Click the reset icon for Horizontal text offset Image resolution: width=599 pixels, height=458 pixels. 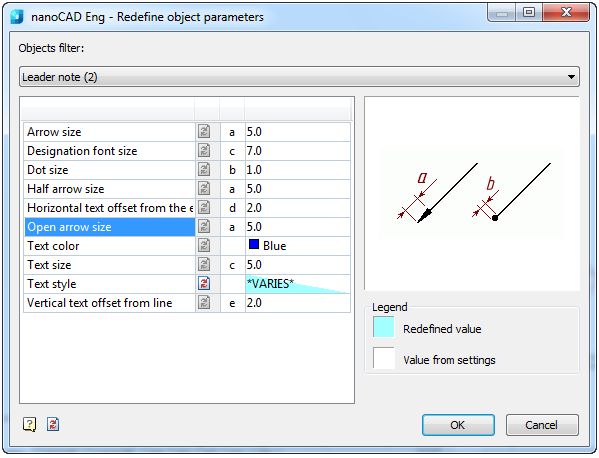(204, 208)
